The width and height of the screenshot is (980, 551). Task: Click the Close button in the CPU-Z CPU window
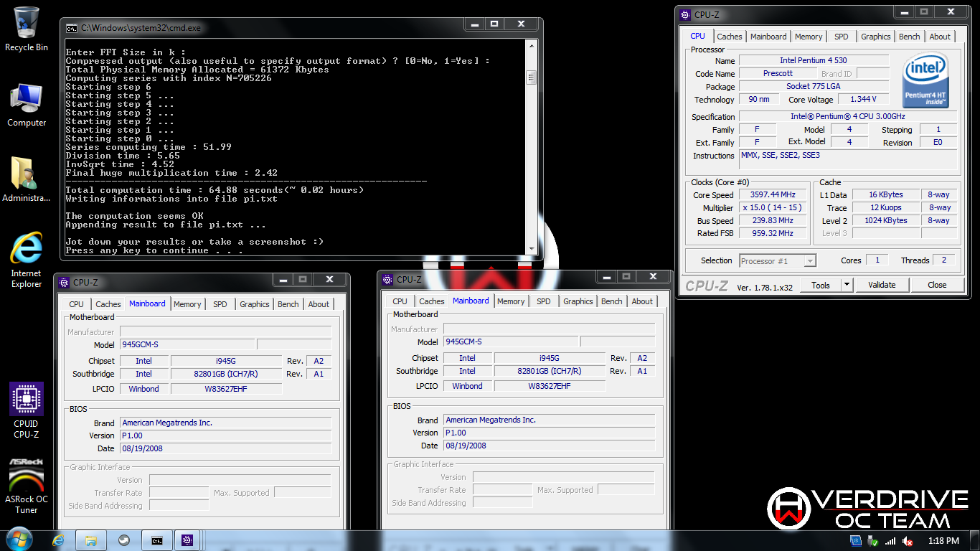937,285
